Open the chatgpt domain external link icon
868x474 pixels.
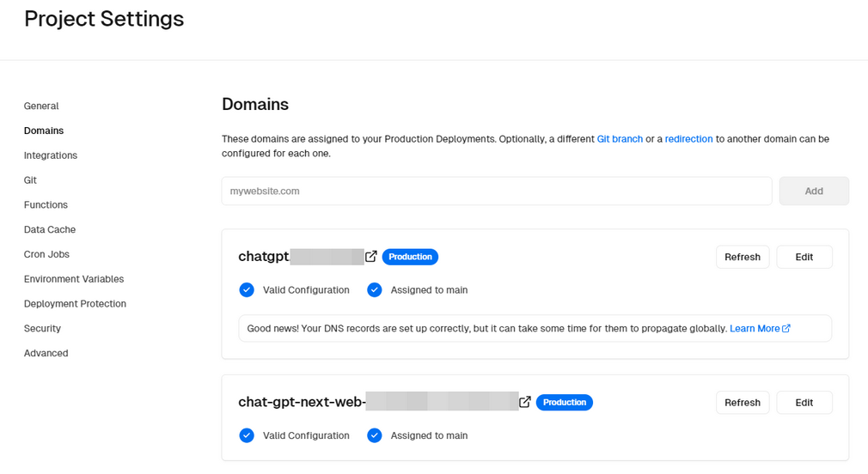click(x=371, y=257)
